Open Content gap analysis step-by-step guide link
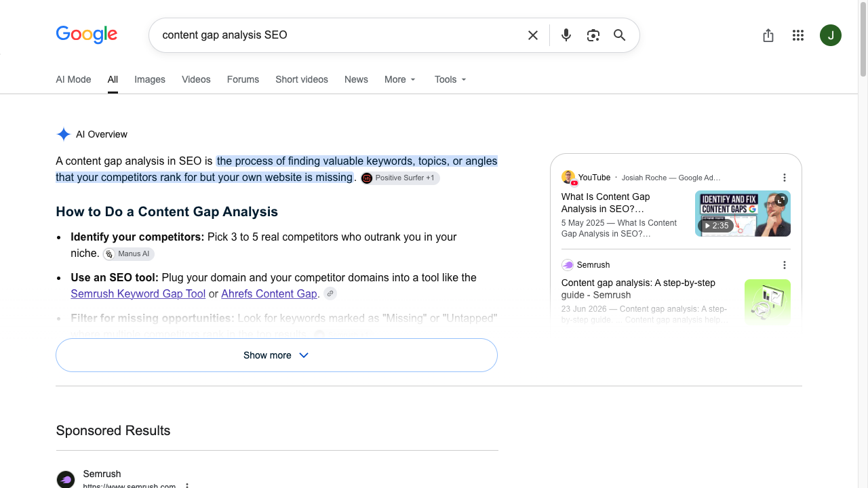Image resolution: width=868 pixels, height=488 pixels. click(x=638, y=289)
